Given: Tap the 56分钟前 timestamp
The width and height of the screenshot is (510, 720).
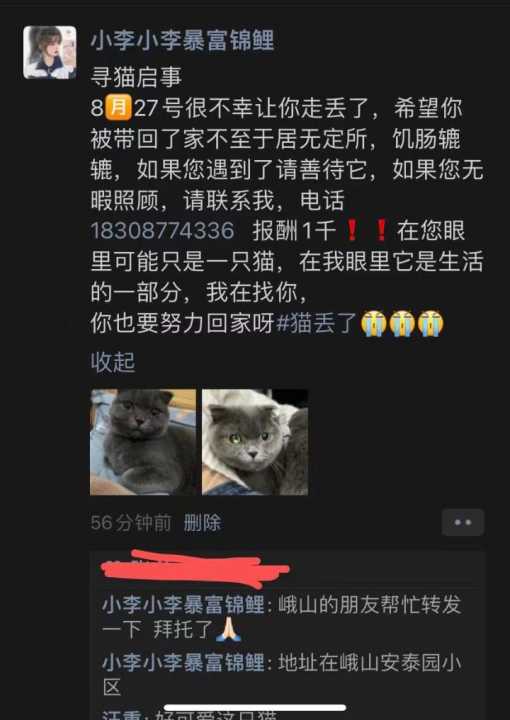Looking at the screenshot, I should tap(131, 523).
